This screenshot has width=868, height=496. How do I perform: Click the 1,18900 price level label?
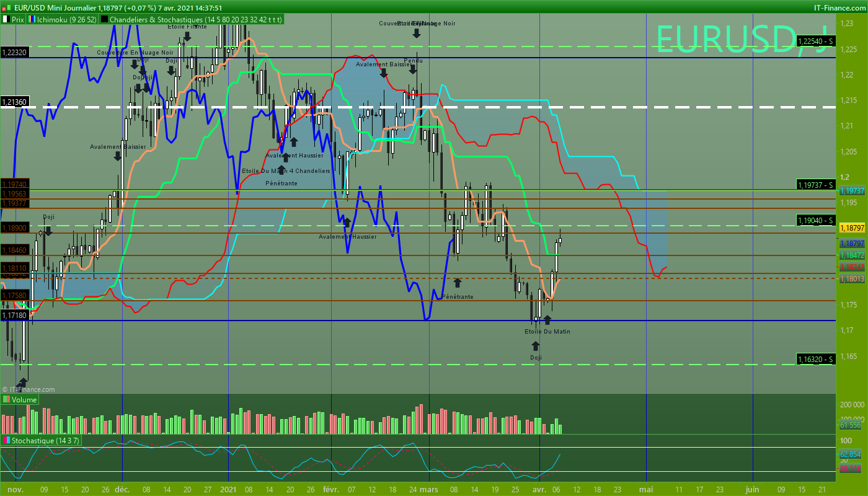pyautogui.click(x=15, y=228)
